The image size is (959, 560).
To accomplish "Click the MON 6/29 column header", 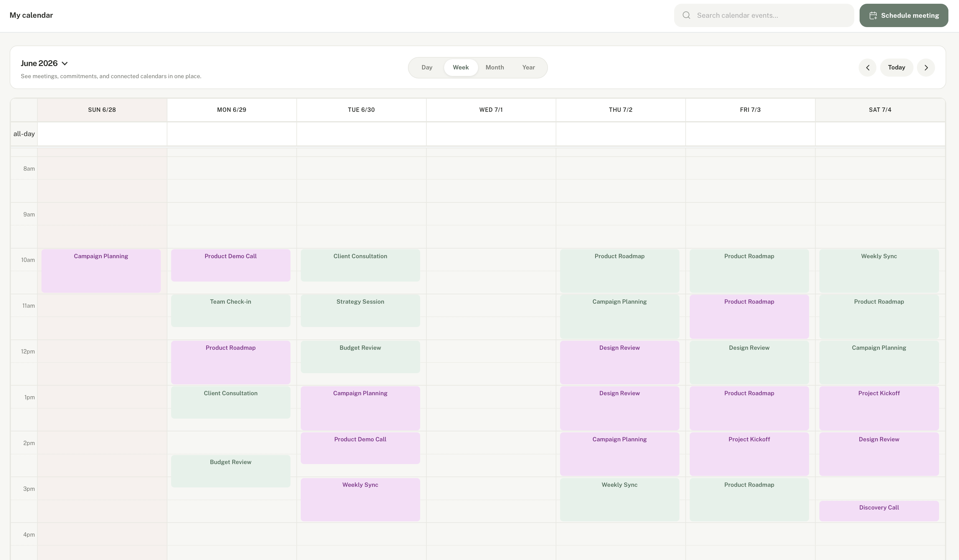I will [231, 110].
